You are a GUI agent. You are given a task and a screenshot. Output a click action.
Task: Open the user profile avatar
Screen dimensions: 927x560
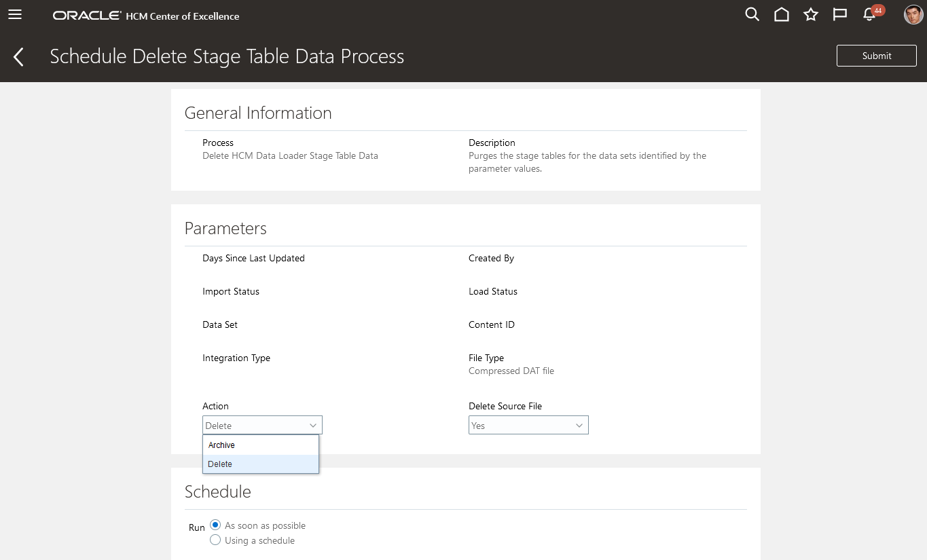(913, 14)
